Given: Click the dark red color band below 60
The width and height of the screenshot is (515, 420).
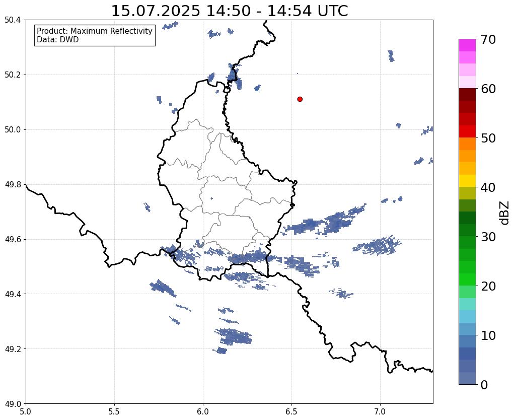Looking at the screenshot, I should coord(467,94).
